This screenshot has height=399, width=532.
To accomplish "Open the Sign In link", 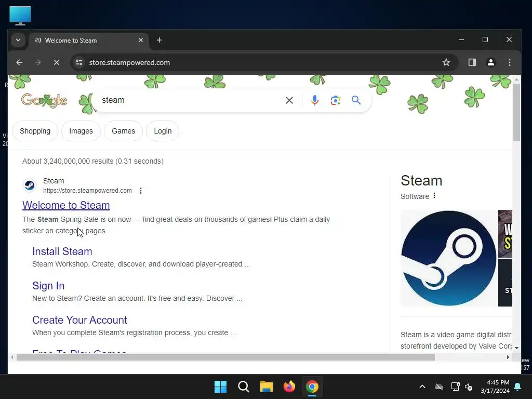I will click(x=48, y=286).
